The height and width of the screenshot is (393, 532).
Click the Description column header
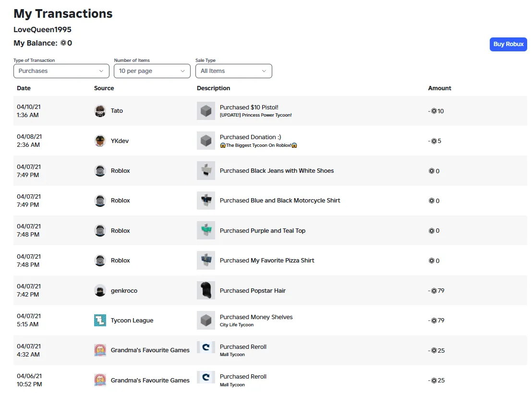[213, 88]
